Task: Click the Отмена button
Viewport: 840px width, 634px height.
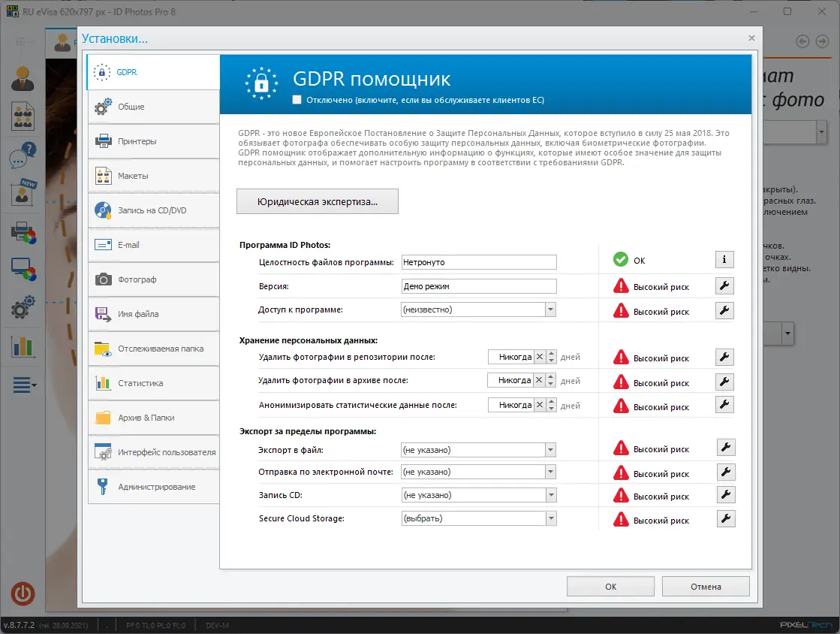Action: (x=706, y=587)
